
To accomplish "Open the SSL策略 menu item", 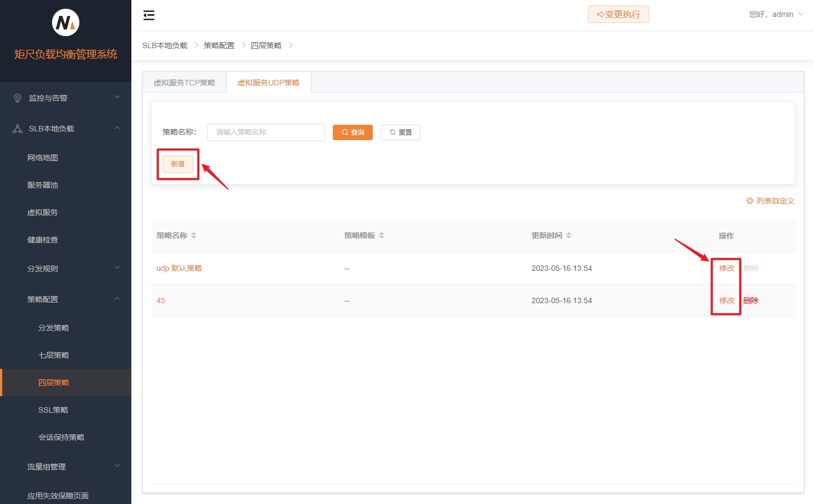I will (53, 410).
